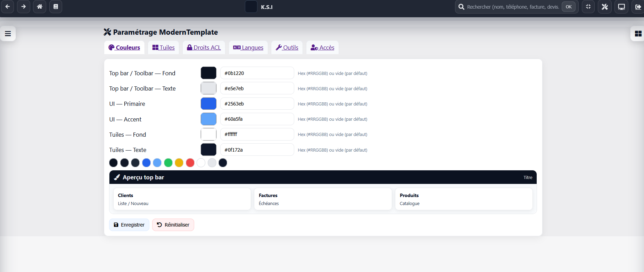Pick the UI Primaire color swatch
The width and height of the screenshot is (644, 272).
click(x=208, y=103)
